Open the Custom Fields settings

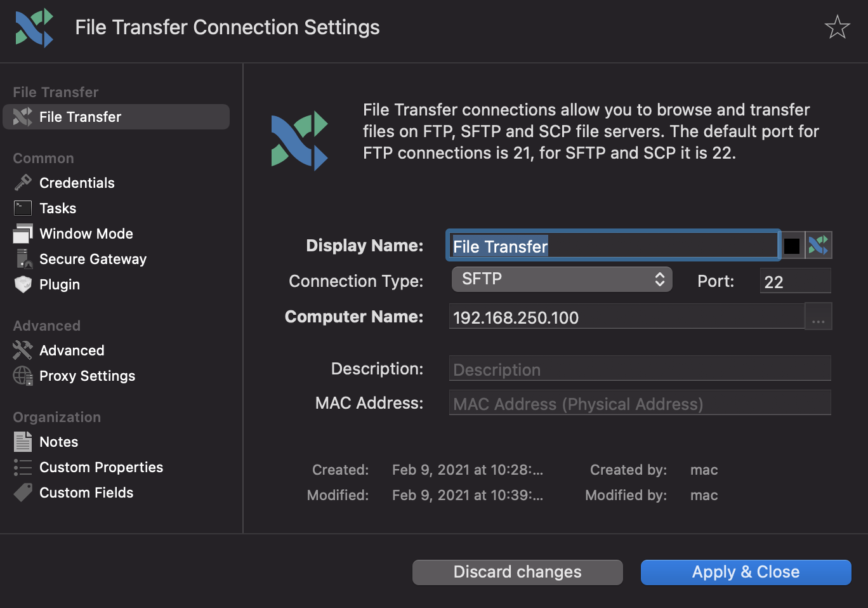[x=86, y=492]
